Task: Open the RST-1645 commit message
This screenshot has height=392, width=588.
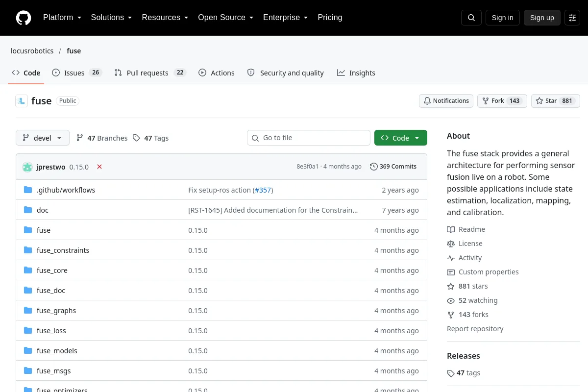Action: pos(273,210)
